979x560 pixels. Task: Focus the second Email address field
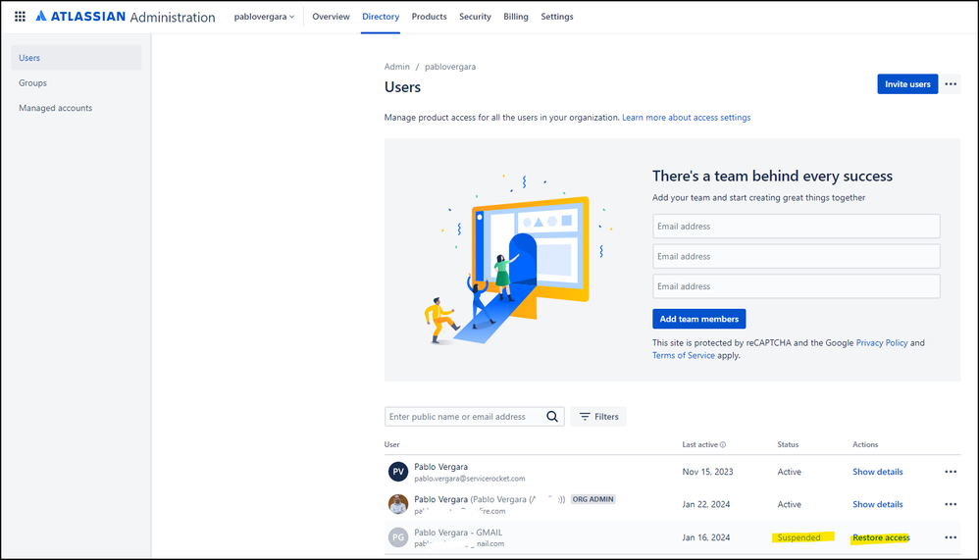[x=797, y=256]
